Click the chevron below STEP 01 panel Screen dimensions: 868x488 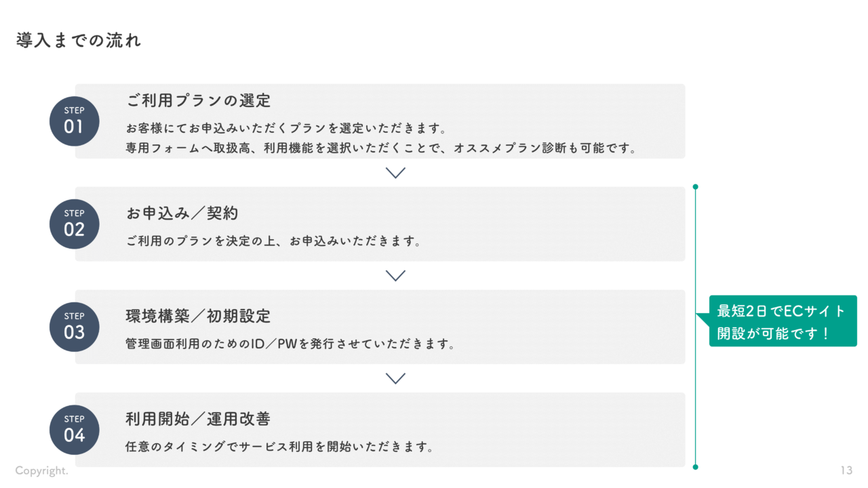click(x=395, y=173)
